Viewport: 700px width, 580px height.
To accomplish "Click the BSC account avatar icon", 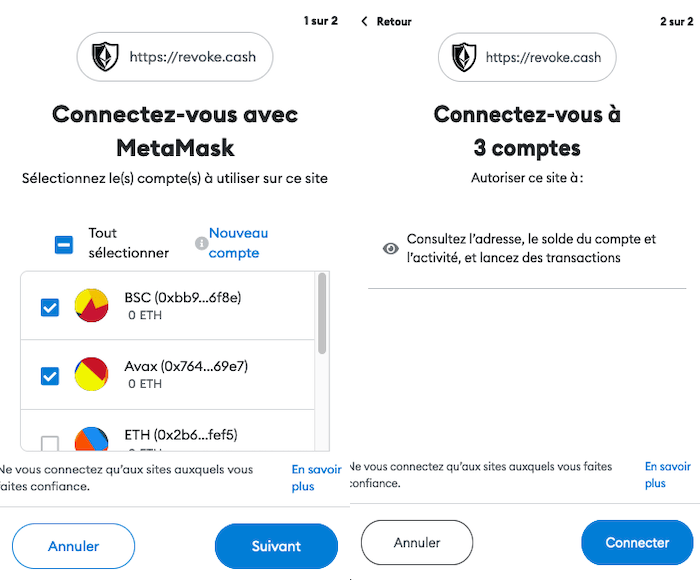I will 92,306.
